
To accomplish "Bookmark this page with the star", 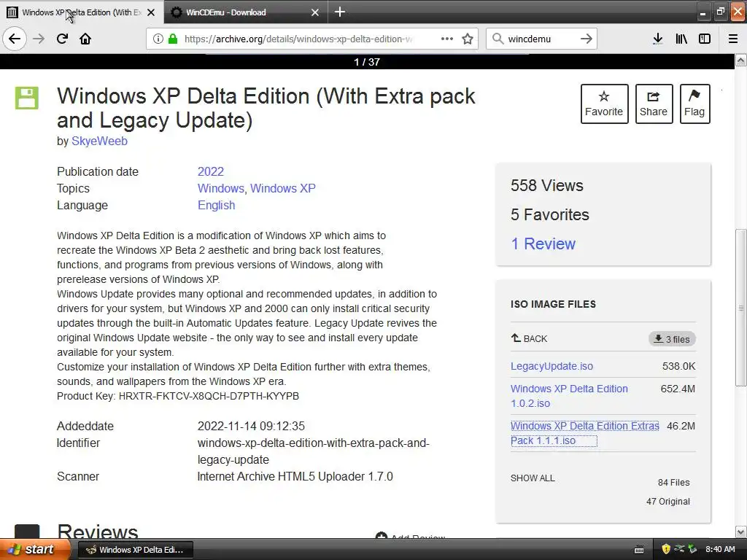I will point(468,39).
